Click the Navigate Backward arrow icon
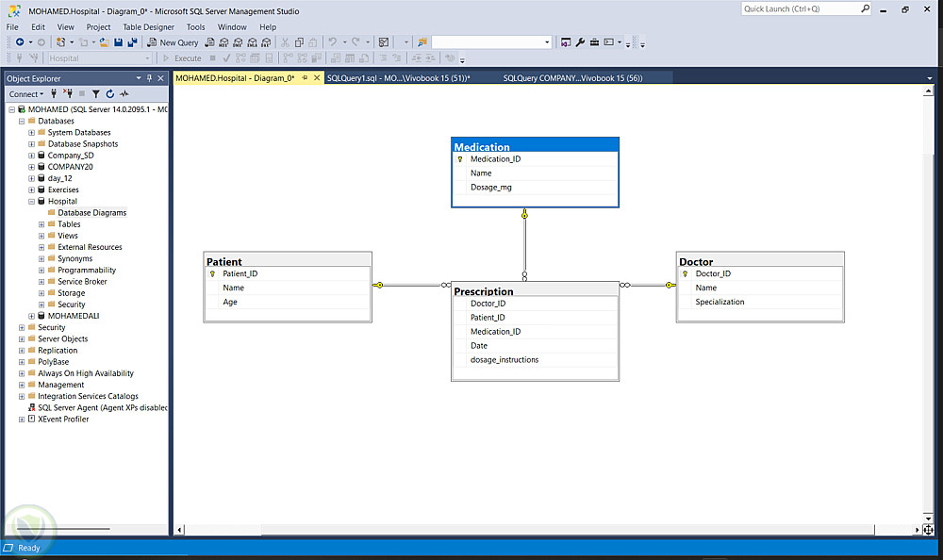Image resolution: width=943 pixels, height=560 pixels. click(20, 42)
